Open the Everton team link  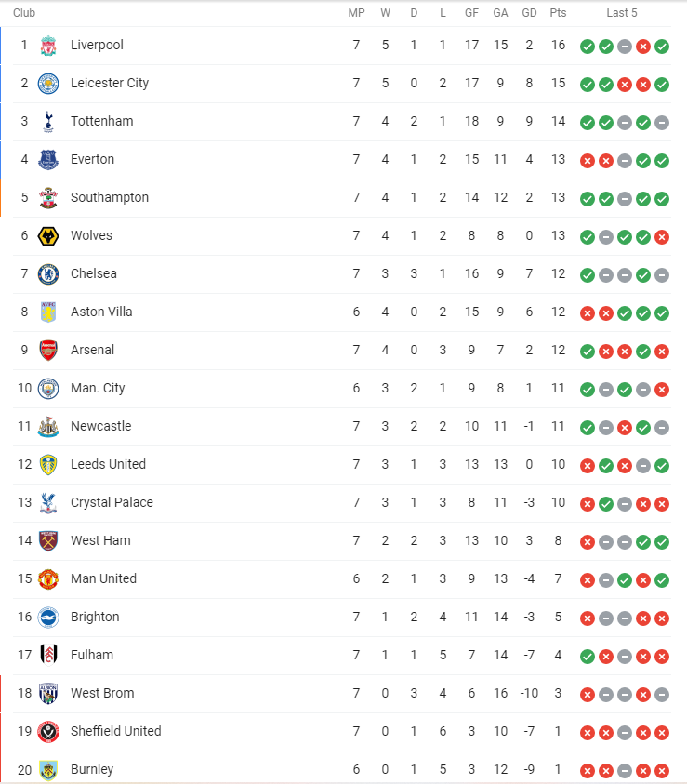pos(92,159)
